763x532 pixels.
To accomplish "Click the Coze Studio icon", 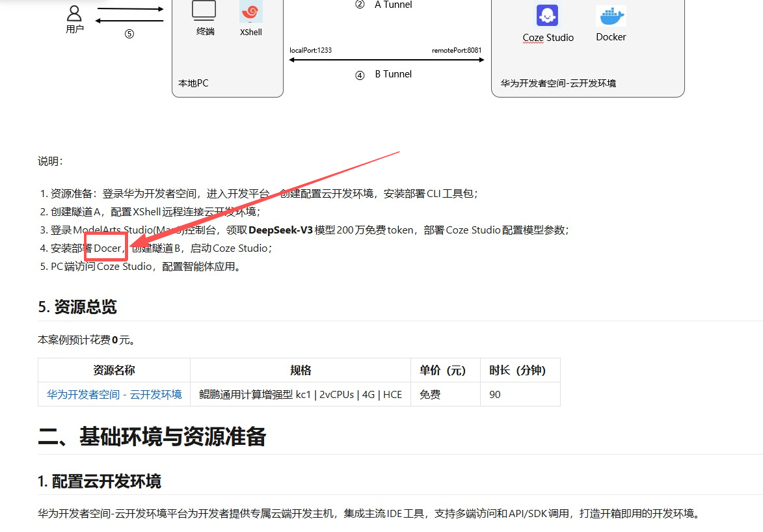I will (548, 14).
